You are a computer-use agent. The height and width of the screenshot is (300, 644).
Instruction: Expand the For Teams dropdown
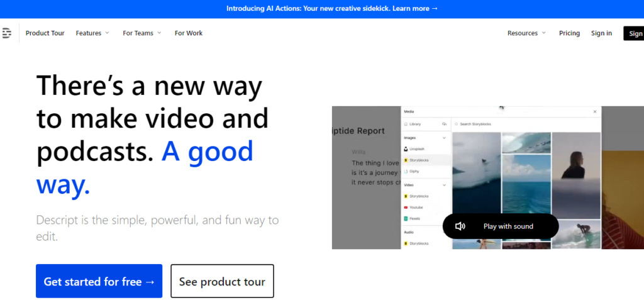[142, 33]
